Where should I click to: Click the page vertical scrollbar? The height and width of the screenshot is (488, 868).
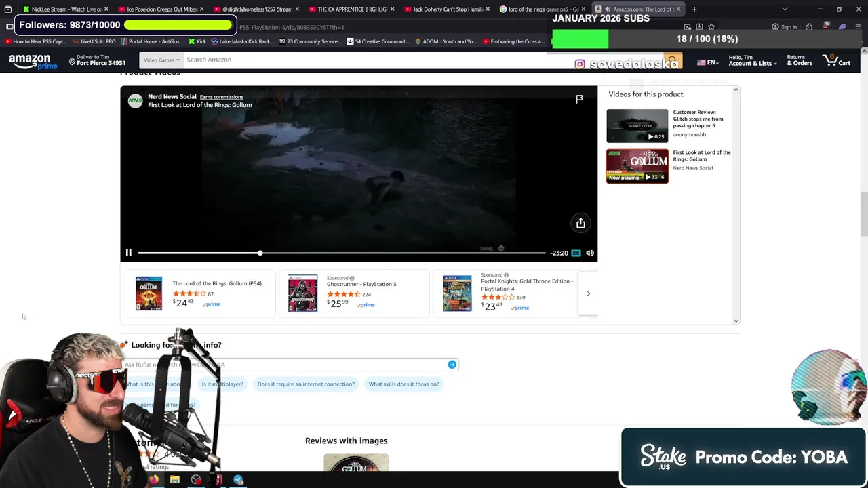click(x=864, y=214)
